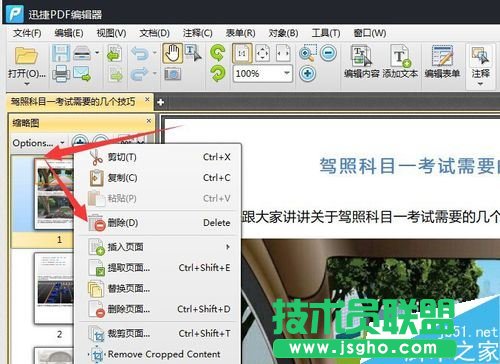
Task: Open the Comments (注释) menu in menu bar
Action: tap(197, 33)
